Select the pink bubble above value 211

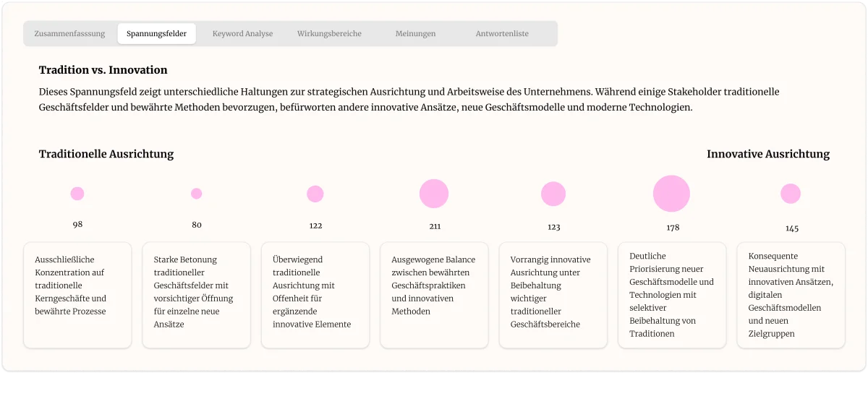coord(434,194)
